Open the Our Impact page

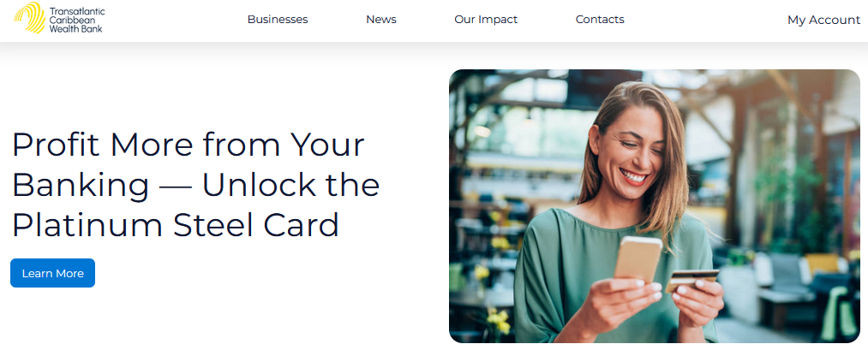click(486, 20)
